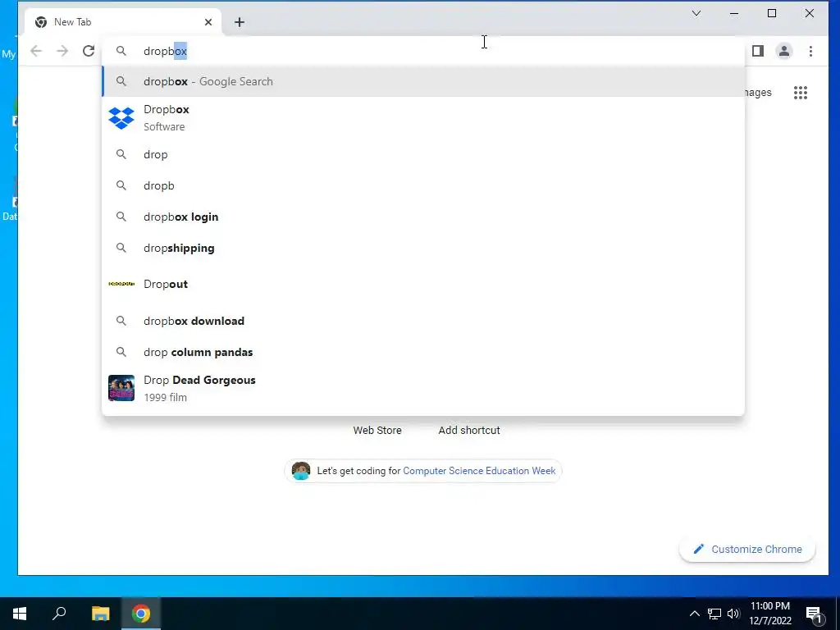Open the Web Store shortcut
The height and width of the screenshot is (630, 840).
click(x=377, y=430)
